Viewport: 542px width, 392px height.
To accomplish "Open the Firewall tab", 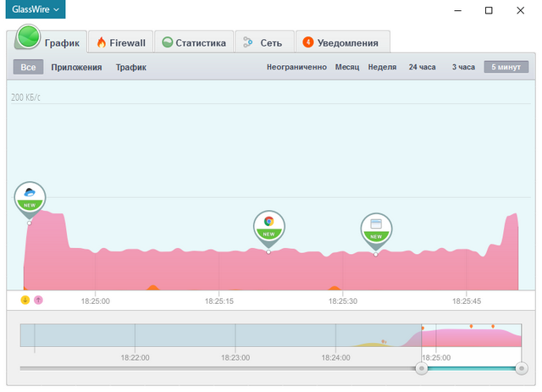I will tap(121, 41).
